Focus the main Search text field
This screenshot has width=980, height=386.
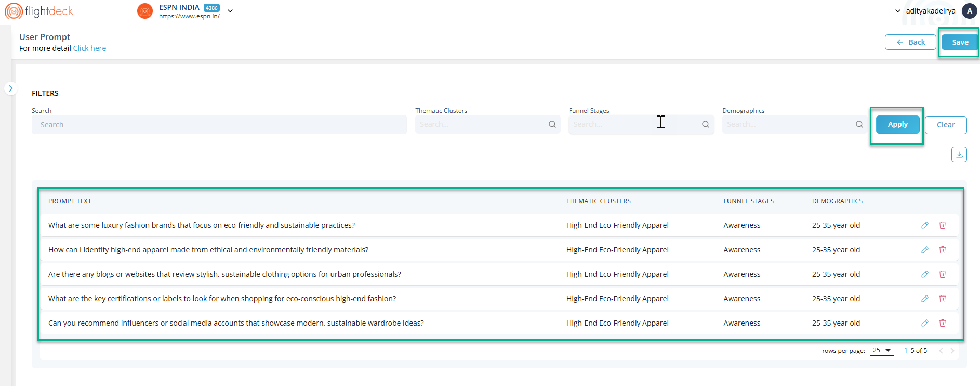(219, 125)
